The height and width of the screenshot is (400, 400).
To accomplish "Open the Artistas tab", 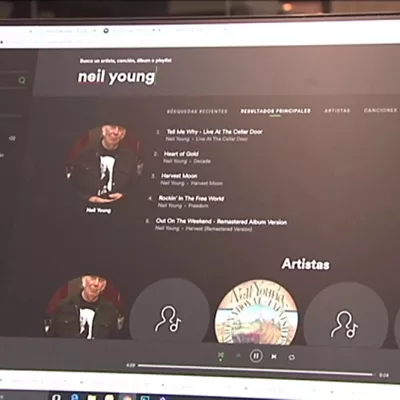I will pyautogui.click(x=337, y=111).
